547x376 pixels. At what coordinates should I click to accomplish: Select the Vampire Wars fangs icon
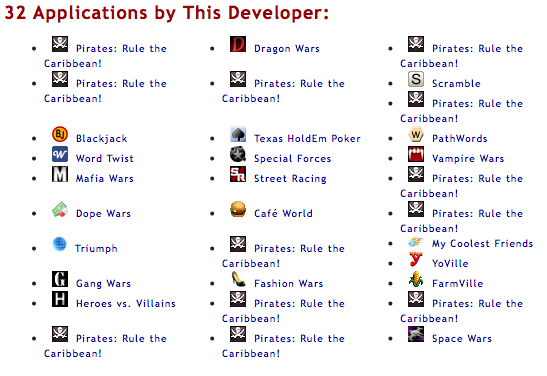pos(416,154)
